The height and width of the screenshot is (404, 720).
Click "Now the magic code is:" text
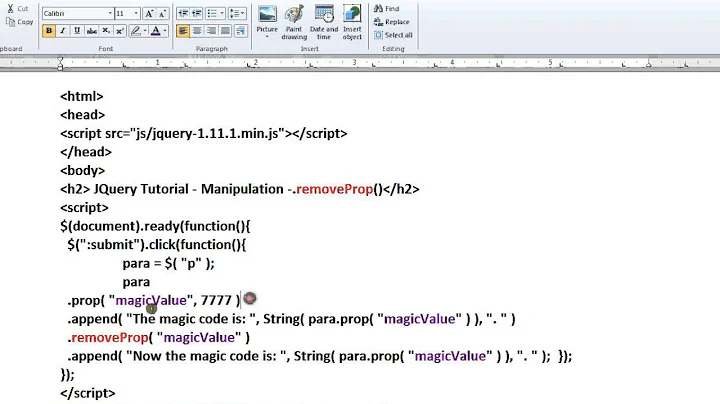coord(203,356)
